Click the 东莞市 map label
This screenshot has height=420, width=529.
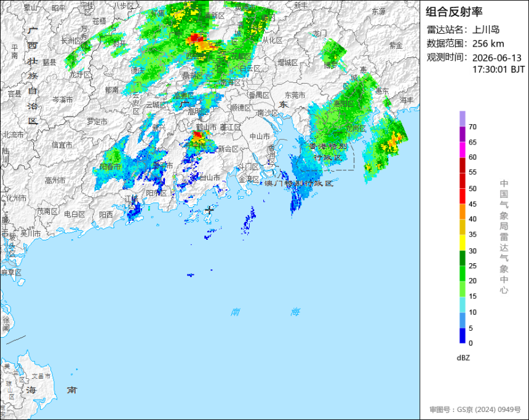click(x=295, y=95)
